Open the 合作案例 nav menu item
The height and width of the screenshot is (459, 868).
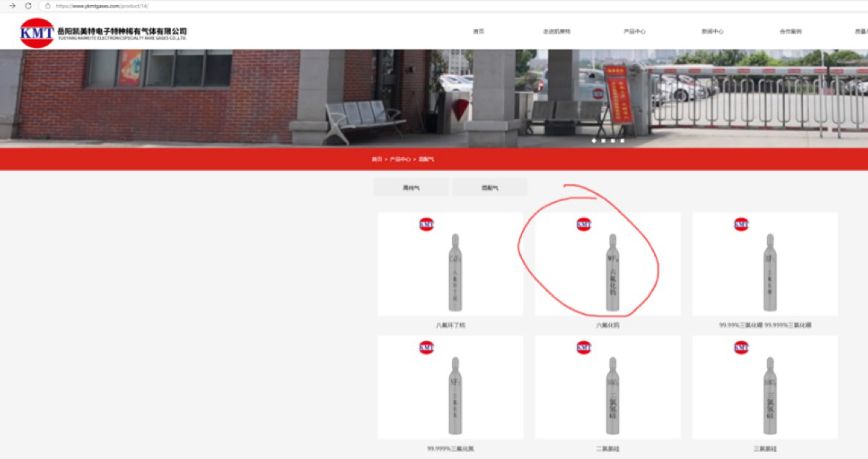[790, 31]
